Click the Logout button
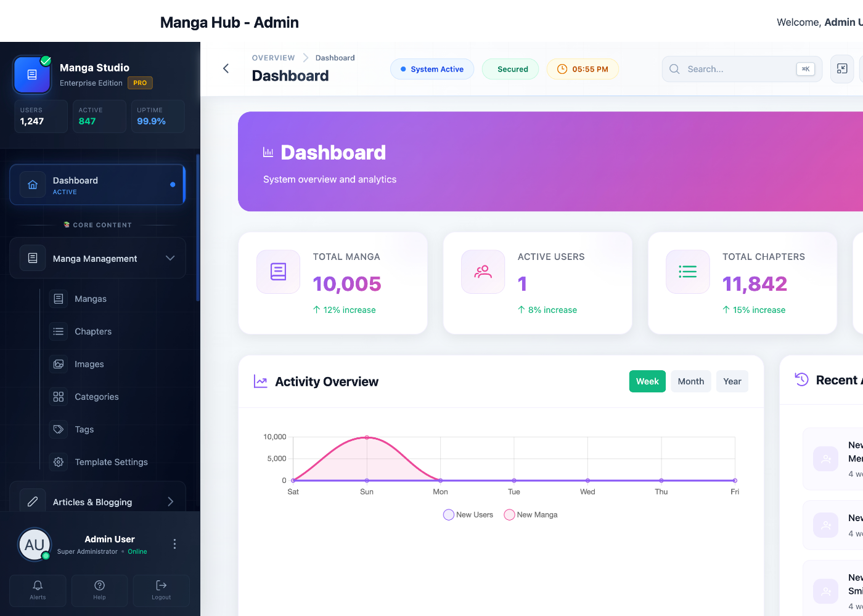Screen dimensions: 863x616 point(161,590)
